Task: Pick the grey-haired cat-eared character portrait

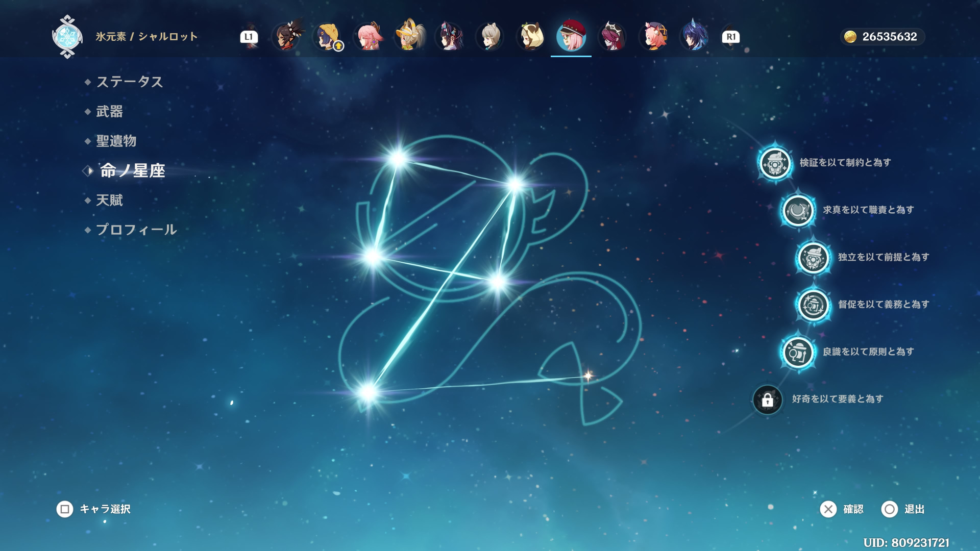Action: (491, 36)
